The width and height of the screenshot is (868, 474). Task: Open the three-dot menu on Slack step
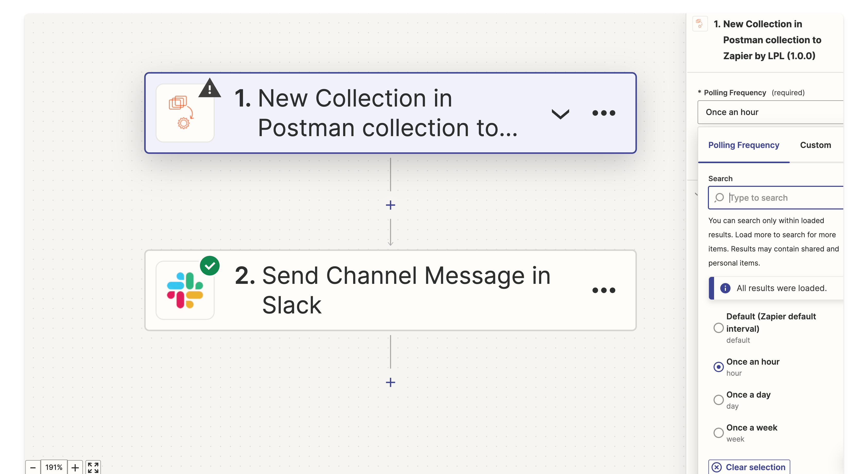click(x=603, y=290)
